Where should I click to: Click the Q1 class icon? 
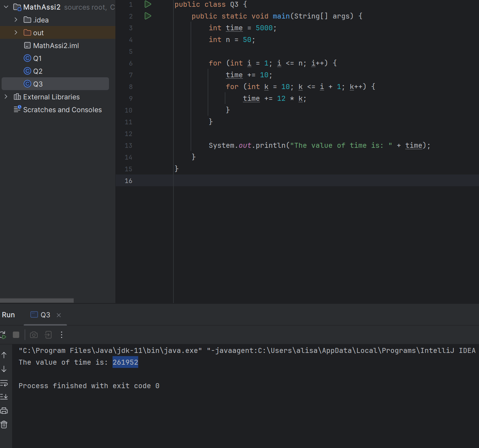click(27, 58)
